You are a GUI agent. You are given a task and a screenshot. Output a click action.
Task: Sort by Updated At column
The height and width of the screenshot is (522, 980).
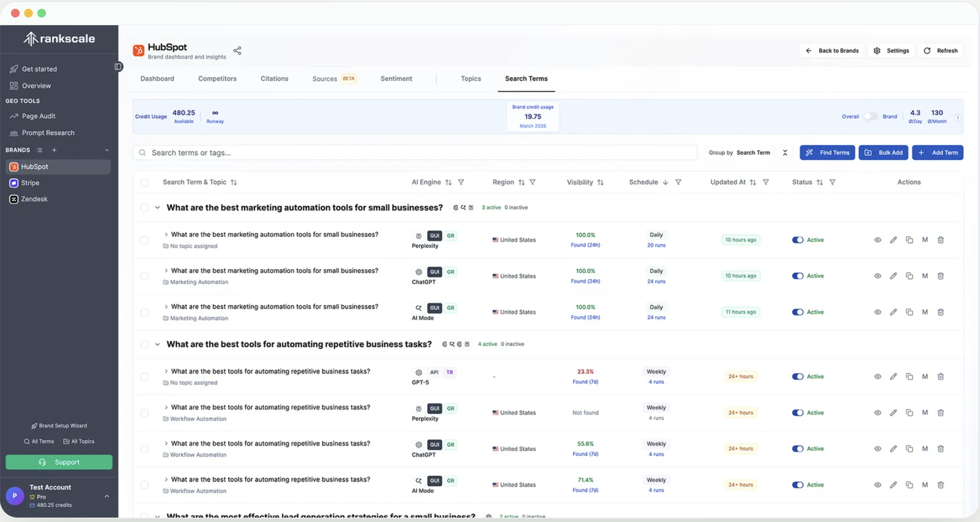pos(753,182)
